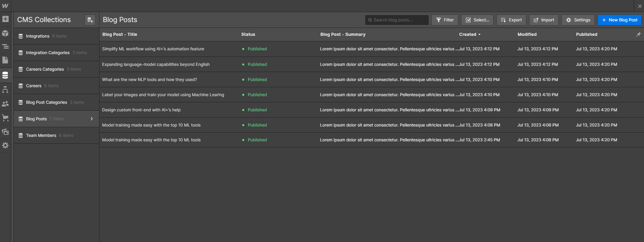This screenshot has height=242, width=644.
Task: Open the Careers collection
Action: pyautogui.click(x=56, y=86)
